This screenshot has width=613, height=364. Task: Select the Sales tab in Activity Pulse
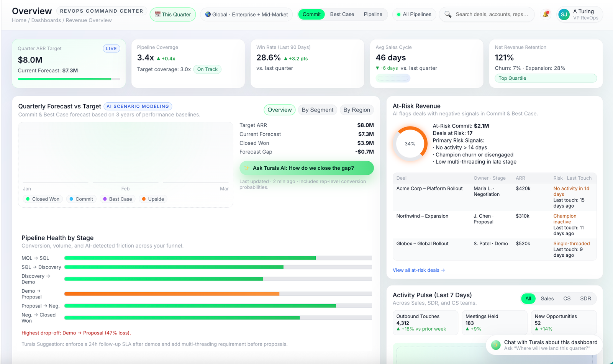point(547,298)
